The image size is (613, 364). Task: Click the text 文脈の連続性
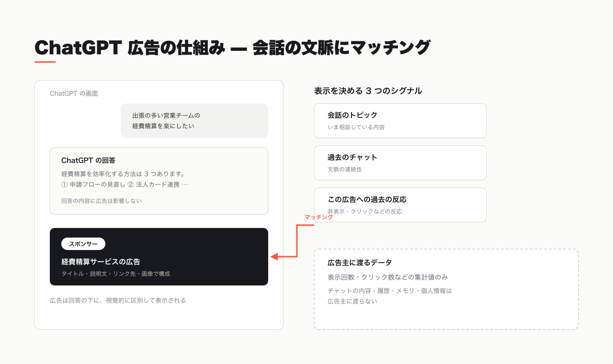click(345, 170)
